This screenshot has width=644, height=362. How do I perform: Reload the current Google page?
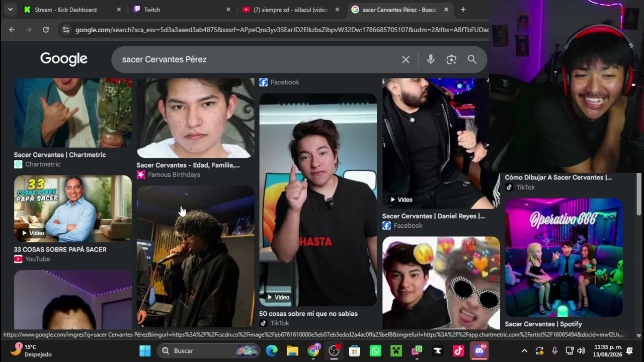46,30
